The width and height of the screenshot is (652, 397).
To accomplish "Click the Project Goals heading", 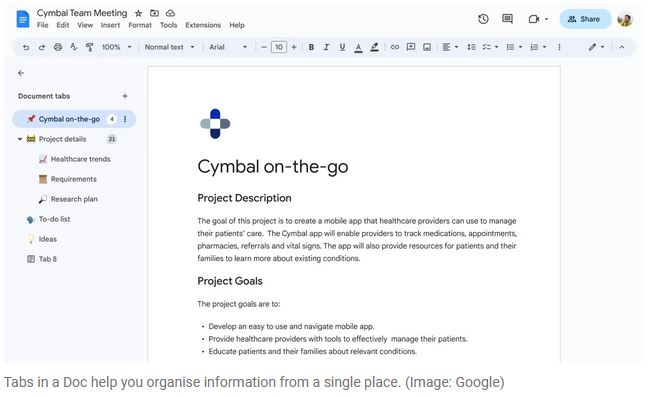I will click(x=230, y=281).
